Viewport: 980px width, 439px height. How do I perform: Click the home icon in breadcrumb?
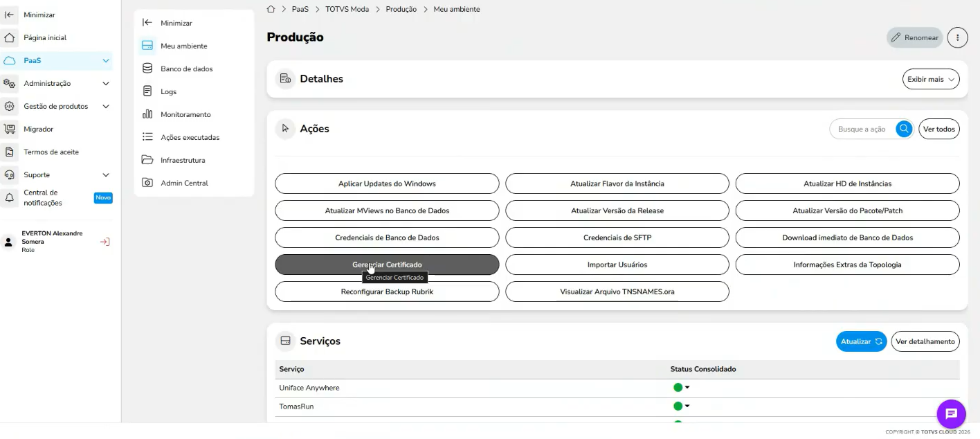(271, 9)
